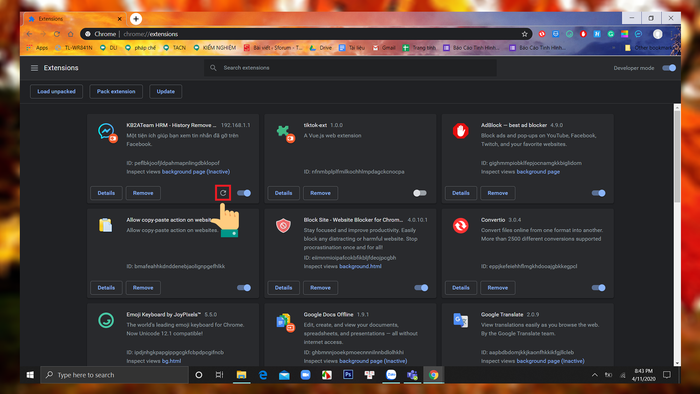The width and height of the screenshot is (700, 394).
Task: Reload the current Chrome page
Action: click(57, 34)
